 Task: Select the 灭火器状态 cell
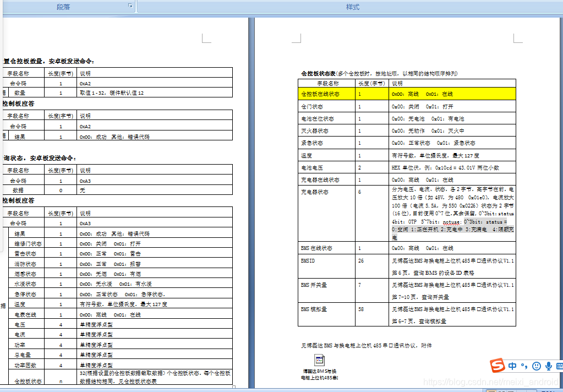pyautogui.click(x=326, y=131)
